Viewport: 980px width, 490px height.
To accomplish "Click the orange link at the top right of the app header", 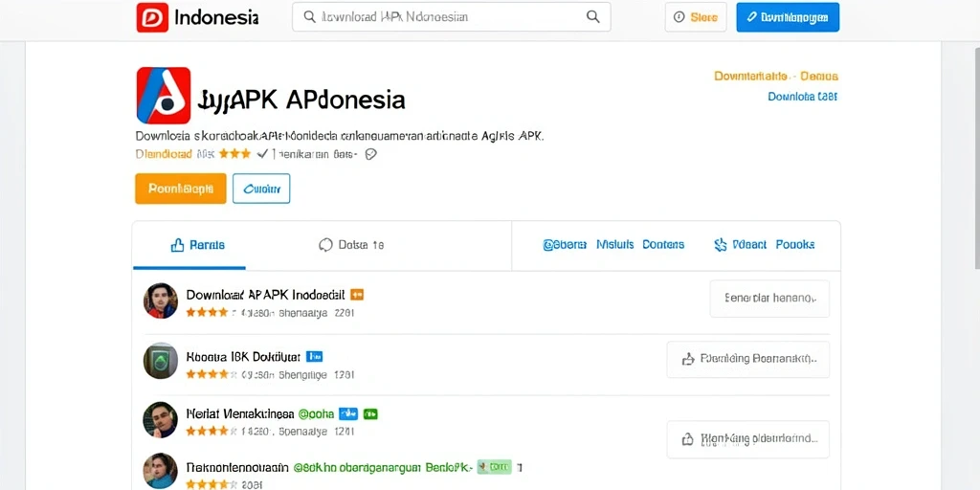I will coord(775,77).
